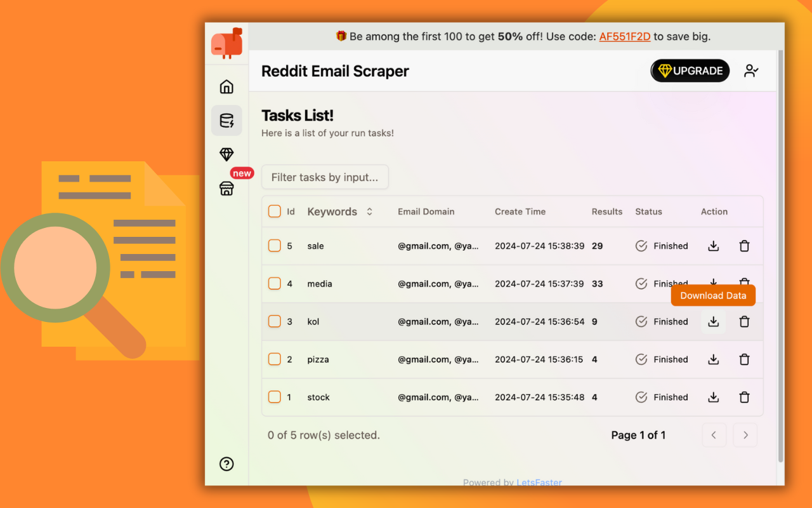Click the mailbox app logo
The height and width of the screenshot is (508, 812).
tap(227, 43)
